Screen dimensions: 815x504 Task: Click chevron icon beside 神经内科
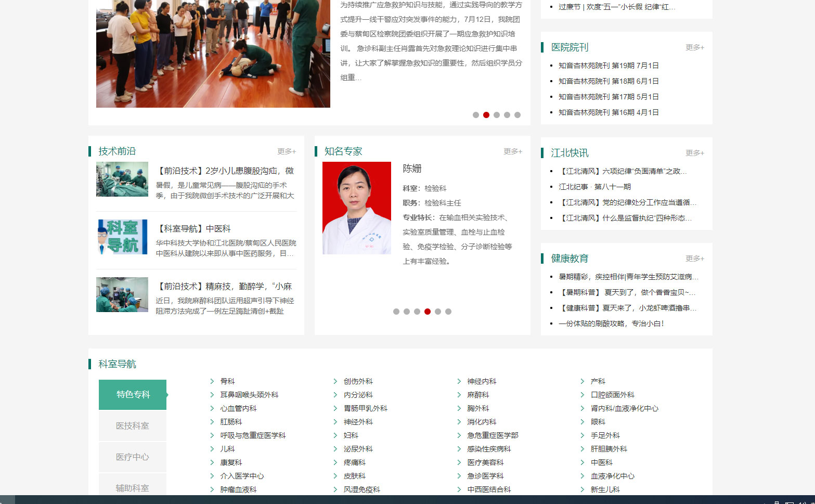pos(459,381)
